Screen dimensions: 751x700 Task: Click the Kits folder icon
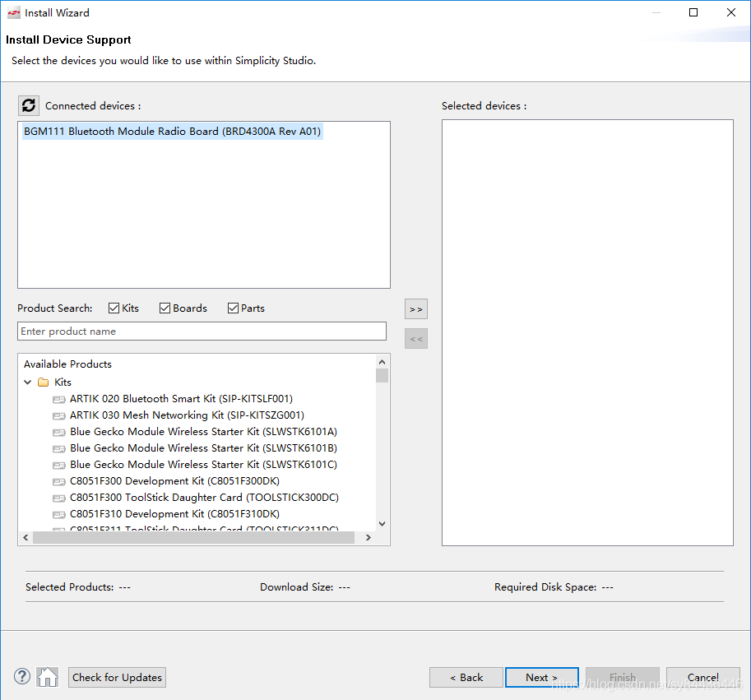click(x=43, y=382)
